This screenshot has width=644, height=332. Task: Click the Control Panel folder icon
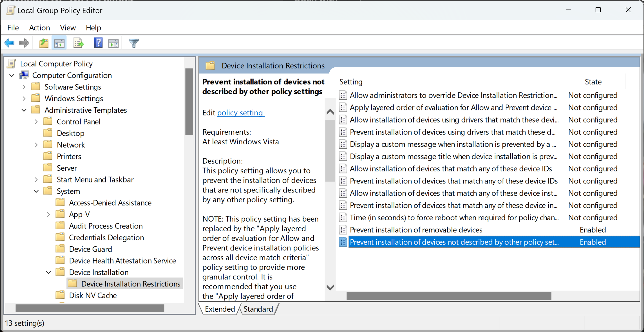[48, 121]
